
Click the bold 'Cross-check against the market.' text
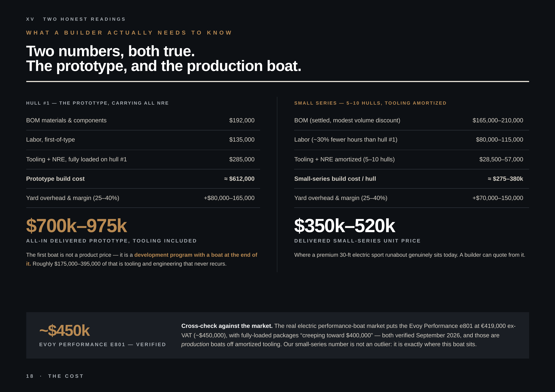pyautogui.click(x=227, y=326)
